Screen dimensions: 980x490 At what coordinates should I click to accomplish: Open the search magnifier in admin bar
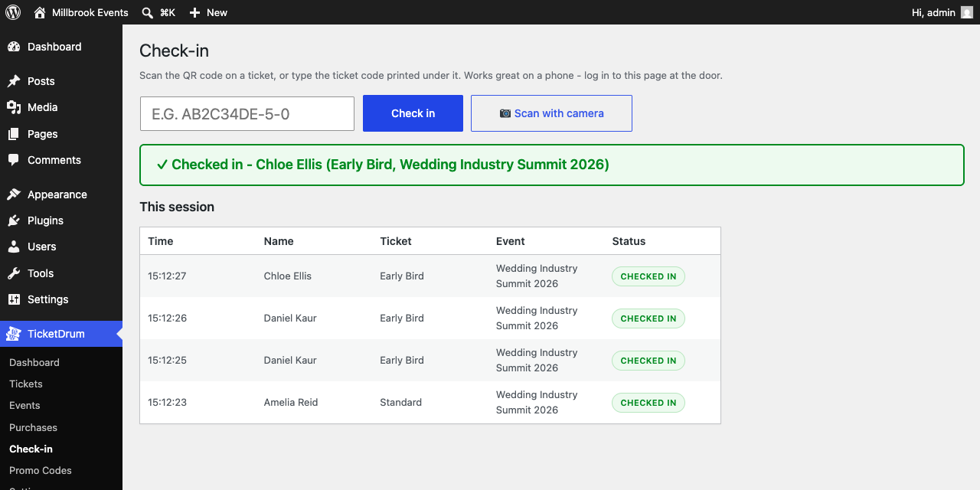(x=147, y=12)
